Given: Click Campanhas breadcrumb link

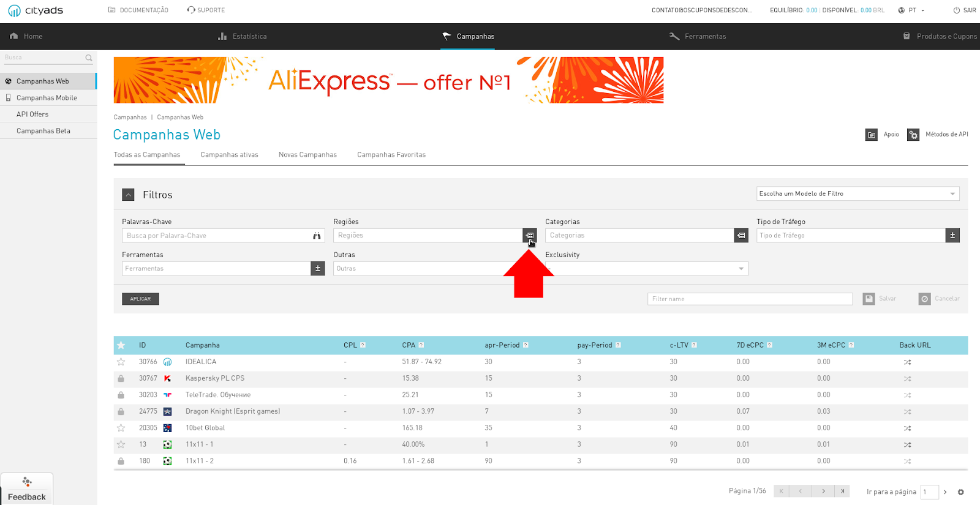Looking at the screenshot, I should point(130,117).
